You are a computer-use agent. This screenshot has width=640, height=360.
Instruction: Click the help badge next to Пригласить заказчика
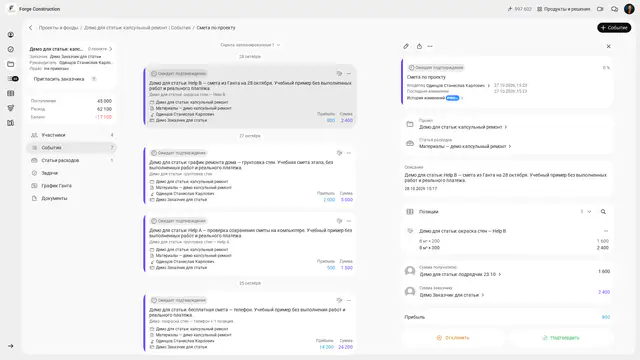(94, 79)
